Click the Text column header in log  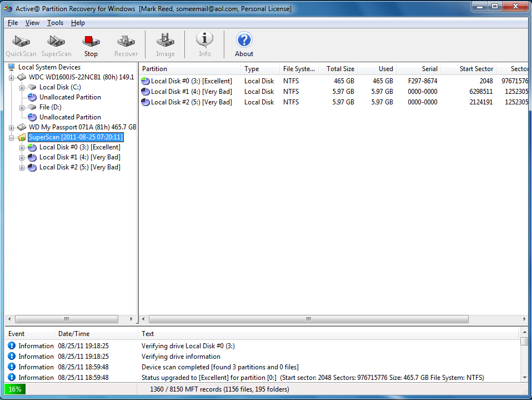(x=328, y=334)
